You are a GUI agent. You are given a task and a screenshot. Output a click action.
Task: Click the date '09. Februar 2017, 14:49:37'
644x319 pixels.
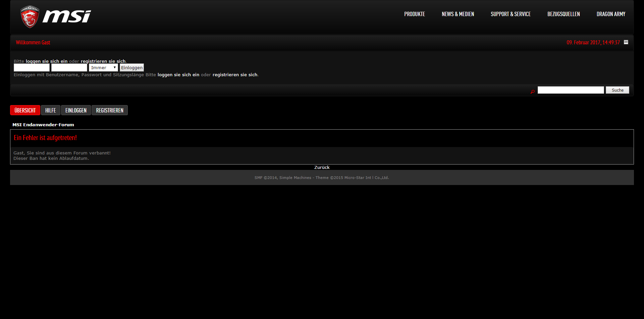coord(593,42)
